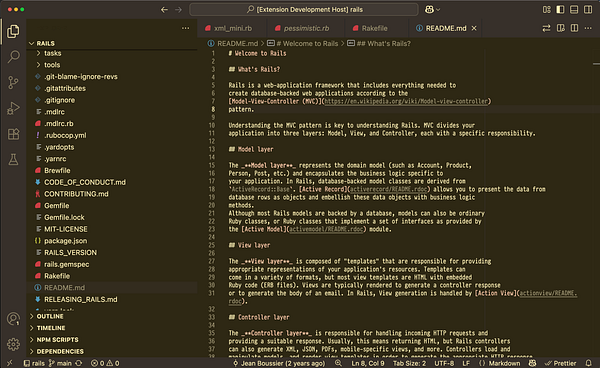Open the Testing flask view

[x=13, y=160]
